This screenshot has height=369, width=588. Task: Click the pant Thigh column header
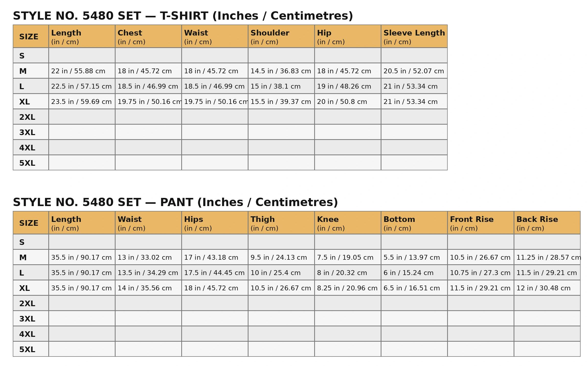[281, 223]
